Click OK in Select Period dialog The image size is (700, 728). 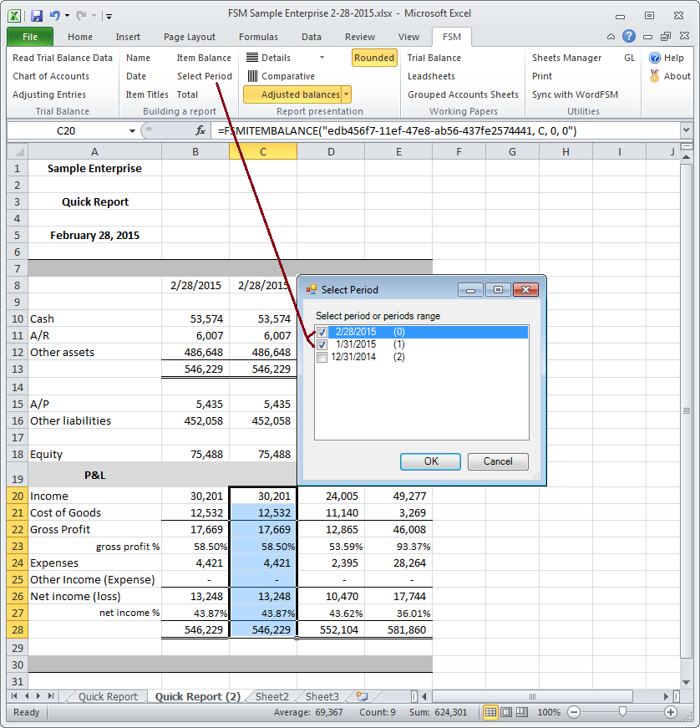430,461
